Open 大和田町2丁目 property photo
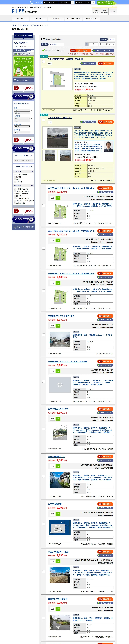The width and height of the screenshot is (129, 644). [x=60, y=339]
